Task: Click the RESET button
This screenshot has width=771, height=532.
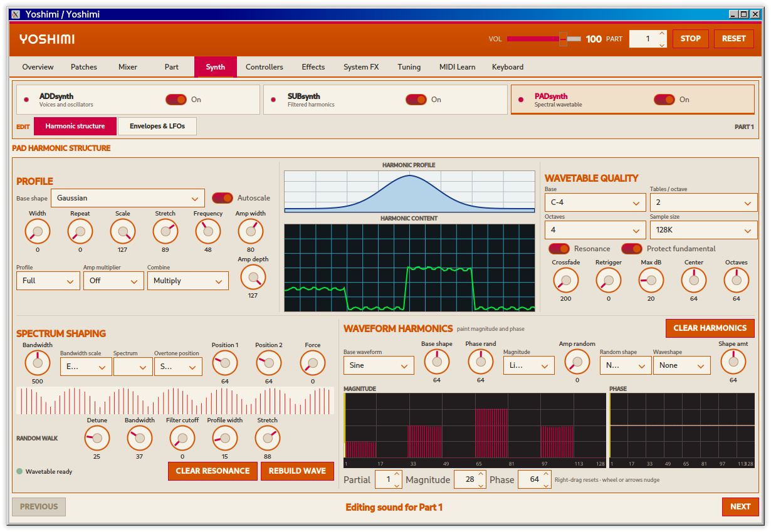Action: click(x=734, y=39)
